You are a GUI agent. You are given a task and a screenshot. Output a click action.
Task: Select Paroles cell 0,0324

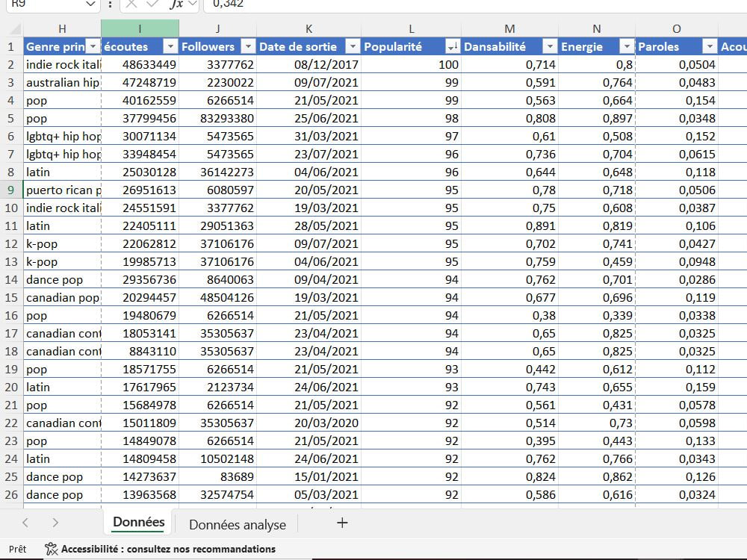(x=677, y=495)
